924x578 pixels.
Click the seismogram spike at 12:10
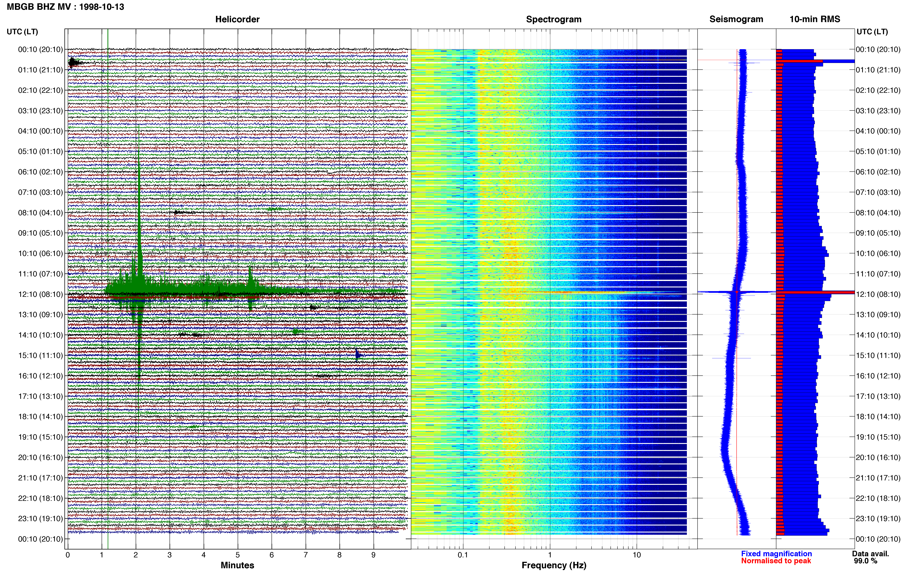click(x=737, y=292)
